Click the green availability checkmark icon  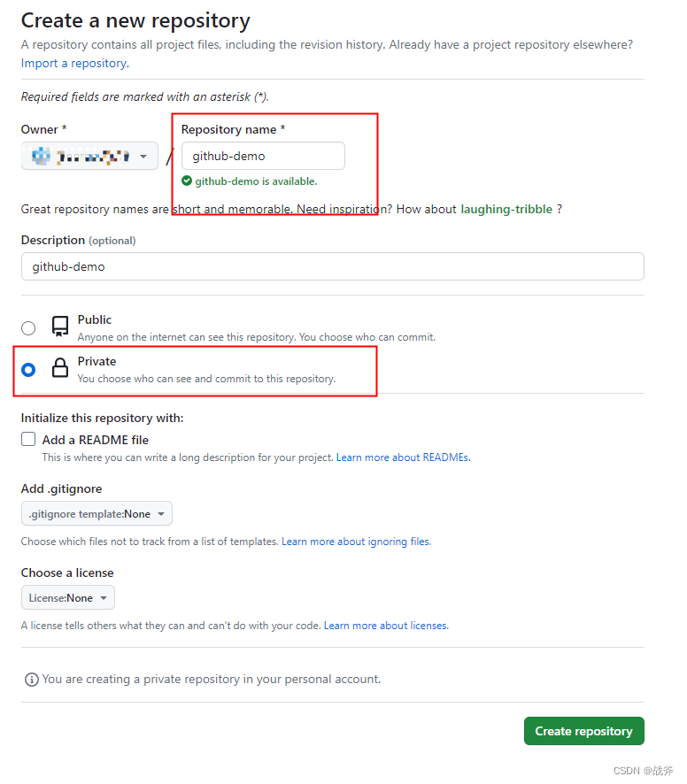[187, 181]
